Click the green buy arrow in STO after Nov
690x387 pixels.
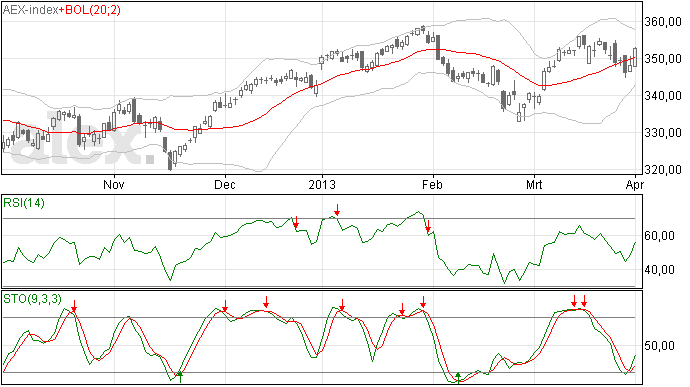180,377
